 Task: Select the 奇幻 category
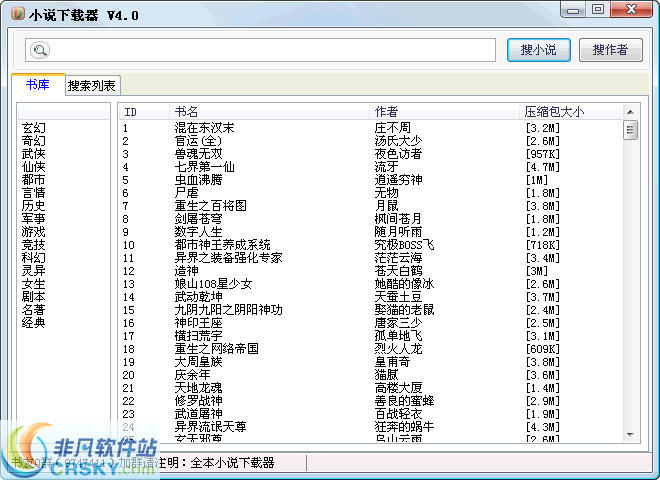coord(34,141)
